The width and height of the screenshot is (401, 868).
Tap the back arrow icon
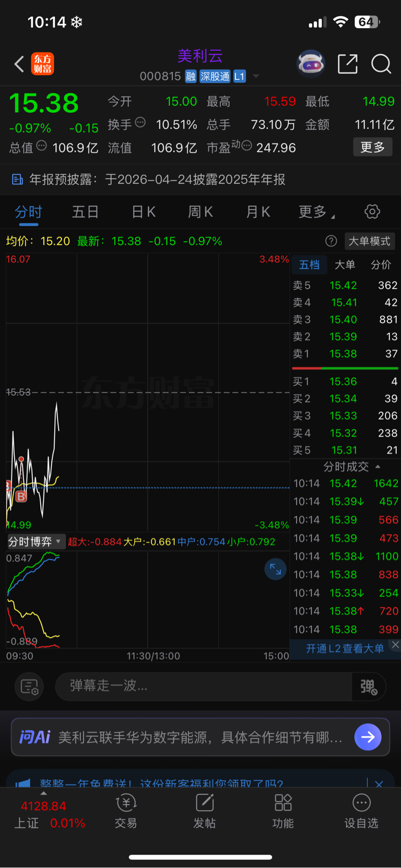(19, 64)
